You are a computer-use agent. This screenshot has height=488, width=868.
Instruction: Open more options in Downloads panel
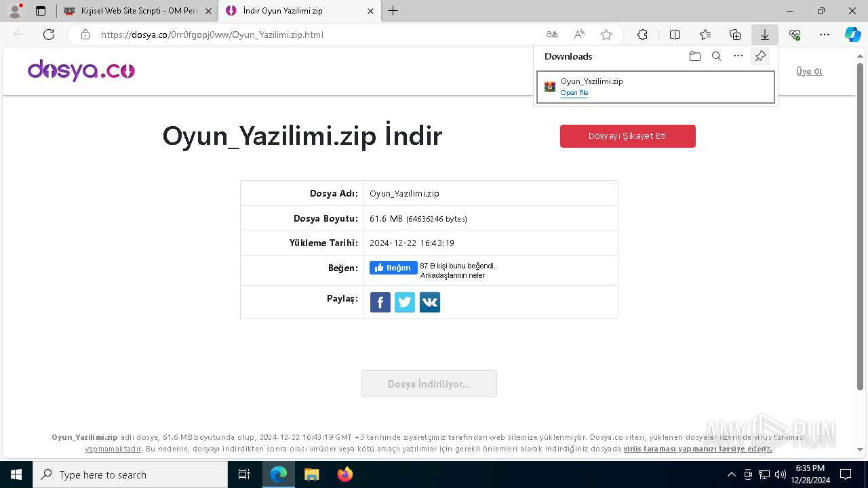coord(738,56)
